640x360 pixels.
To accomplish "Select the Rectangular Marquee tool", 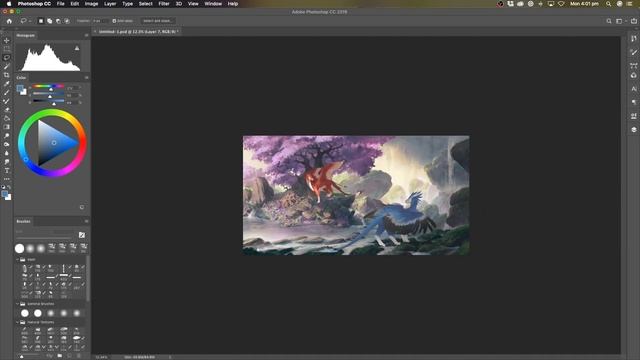I will (7, 49).
